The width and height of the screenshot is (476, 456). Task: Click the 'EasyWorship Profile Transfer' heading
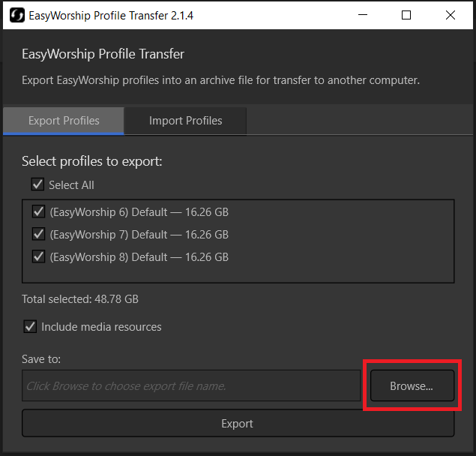(103, 54)
